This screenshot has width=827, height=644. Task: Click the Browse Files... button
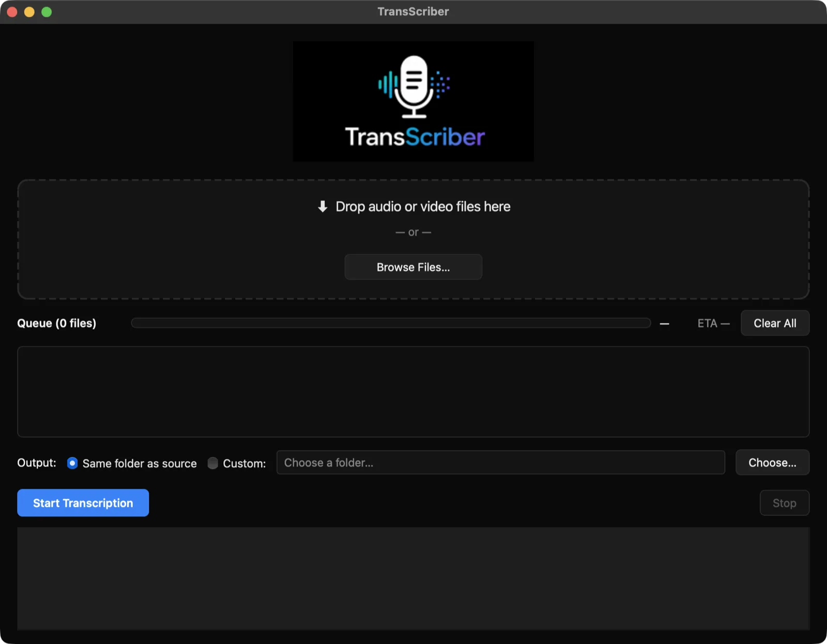(413, 267)
